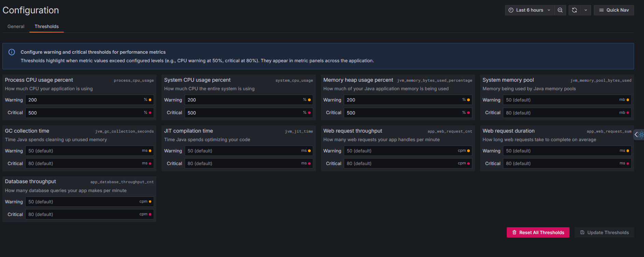Click the red critical dot for System memory pool

[628, 113]
